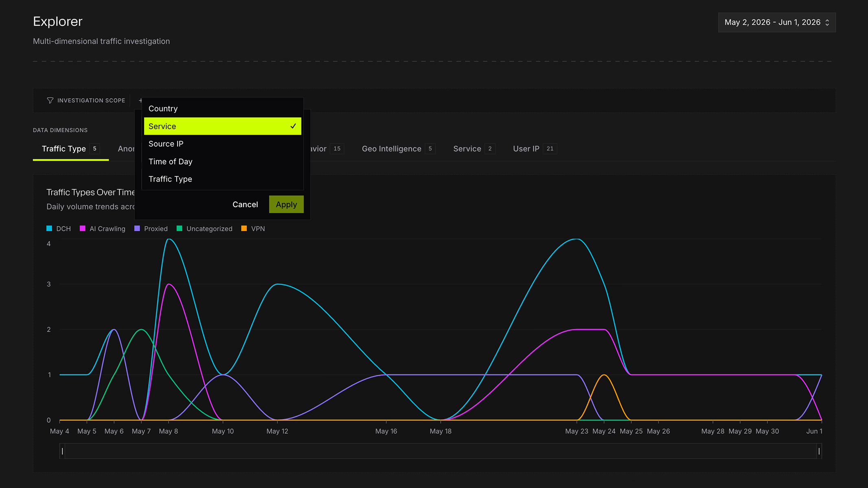The image size is (868, 488).
Task: Click the left handle of range slider
Action: [x=62, y=451]
